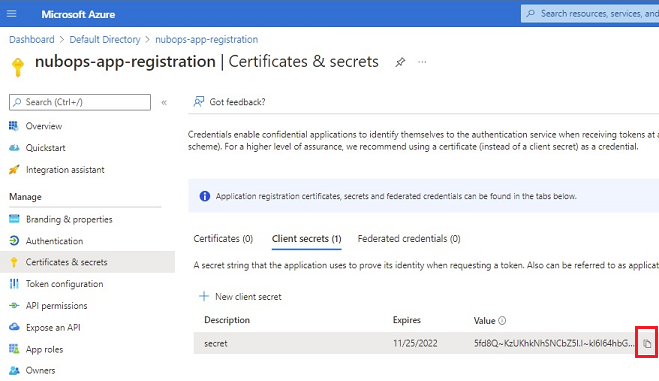Copy the secret value to clipboard
This screenshot has height=381, width=659.
point(647,344)
